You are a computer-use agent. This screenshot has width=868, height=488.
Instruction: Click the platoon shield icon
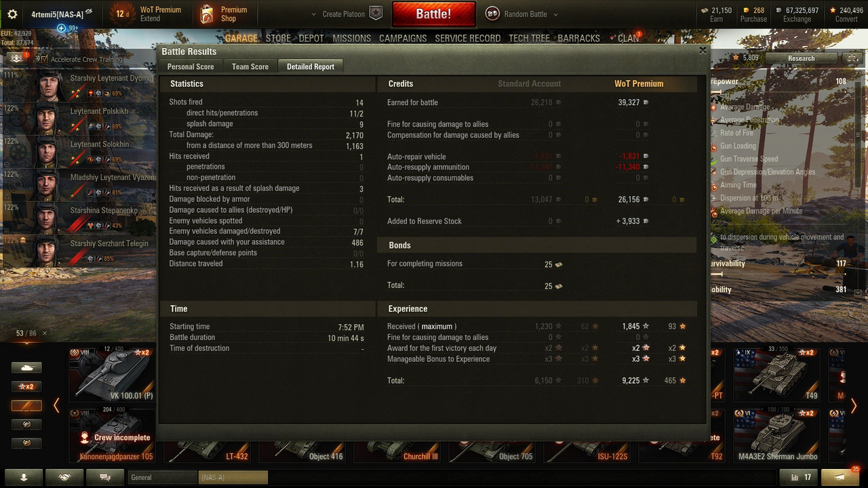(x=376, y=14)
